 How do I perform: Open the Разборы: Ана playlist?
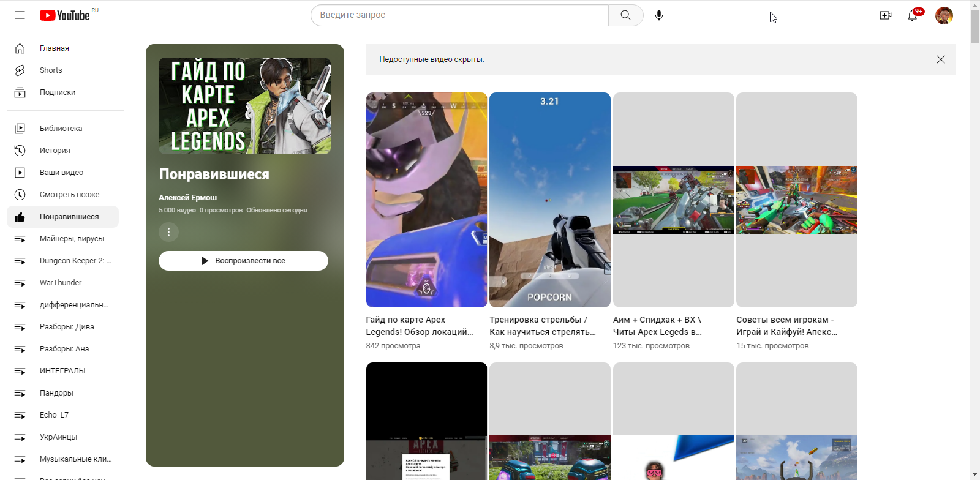pyautogui.click(x=62, y=349)
